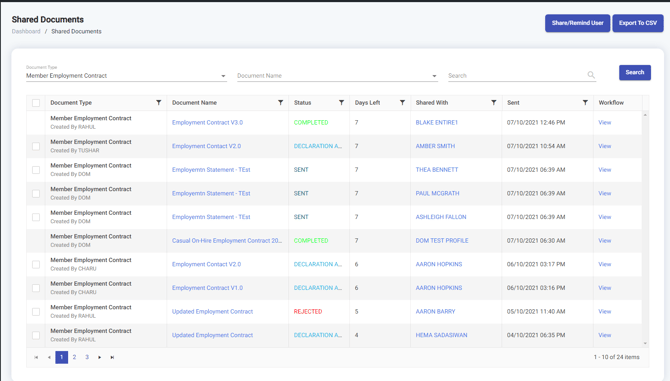Image resolution: width=670 pixels, height=381 pixels.
Task: Sort by the Document Type column header
Action: [x=71, y=103]
